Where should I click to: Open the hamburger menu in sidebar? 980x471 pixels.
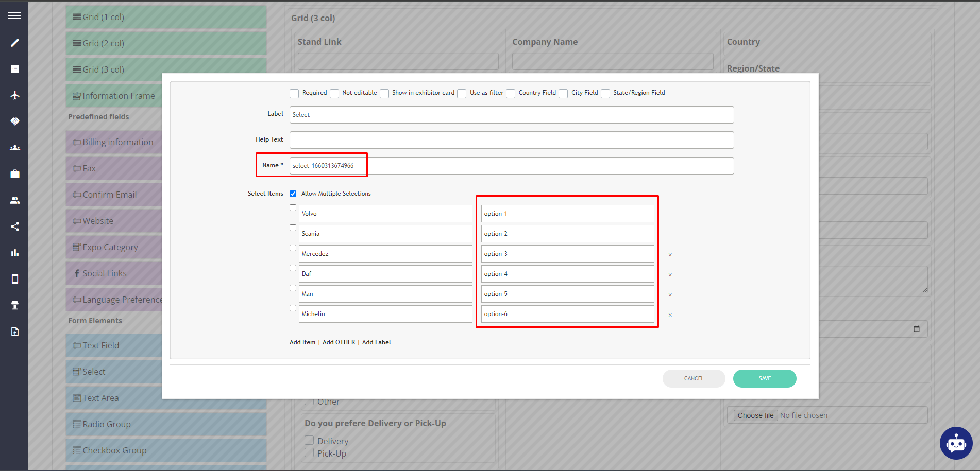pyautogui.click(x=14, y=15)
